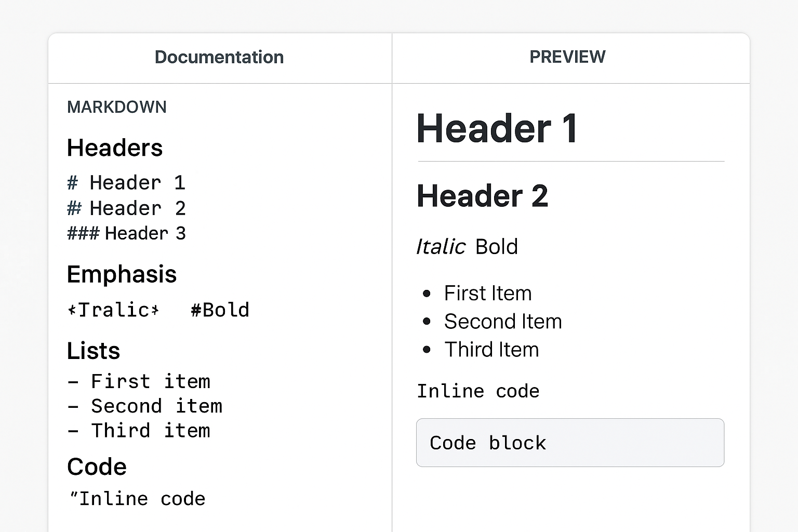Screen dimensions: 798x532
Task: Switch to the Documentation tab
Action: [219, 57]
